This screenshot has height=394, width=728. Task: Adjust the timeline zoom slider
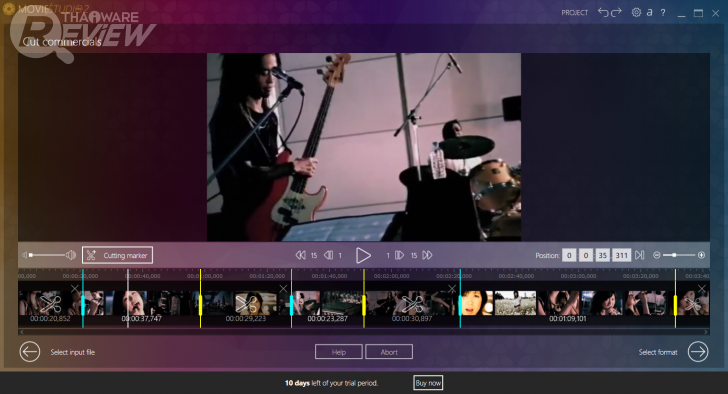[x=678, y=255]
